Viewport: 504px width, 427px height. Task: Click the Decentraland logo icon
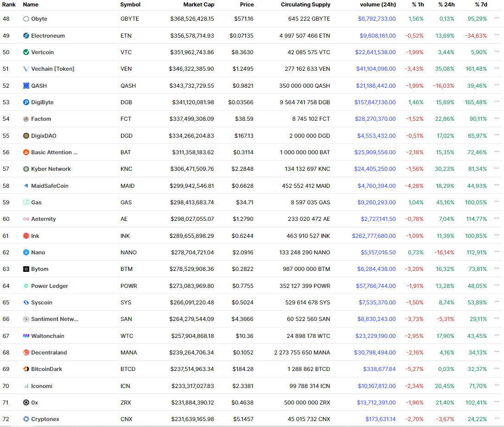tap(26, 353)
